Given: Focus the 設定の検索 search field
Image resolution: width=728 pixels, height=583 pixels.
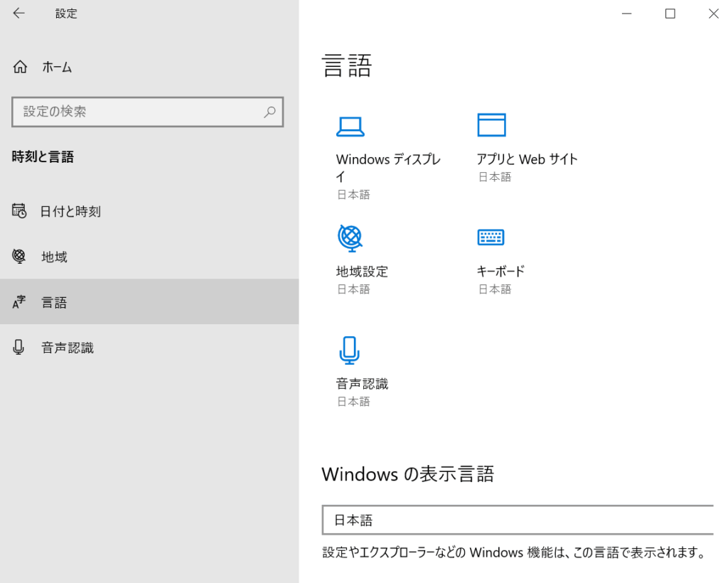Looking at the screenshot, I should pos(139,112).
